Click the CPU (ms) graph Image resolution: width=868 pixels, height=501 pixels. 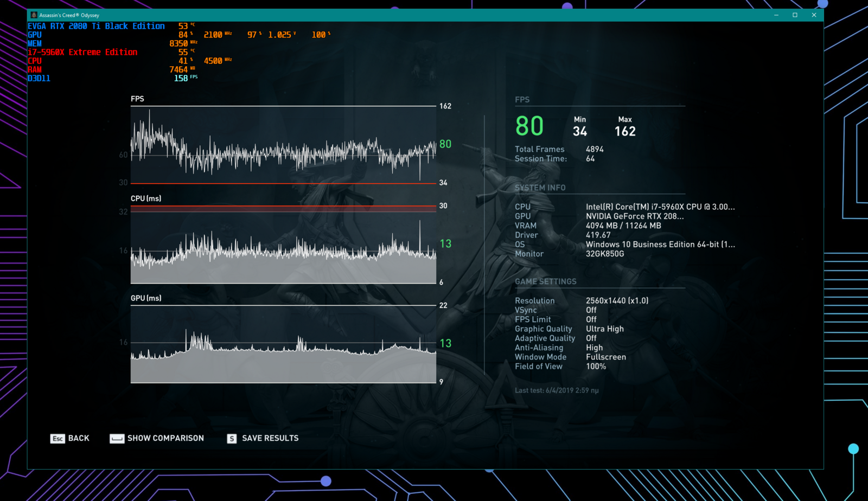click(x=283, y=245)
